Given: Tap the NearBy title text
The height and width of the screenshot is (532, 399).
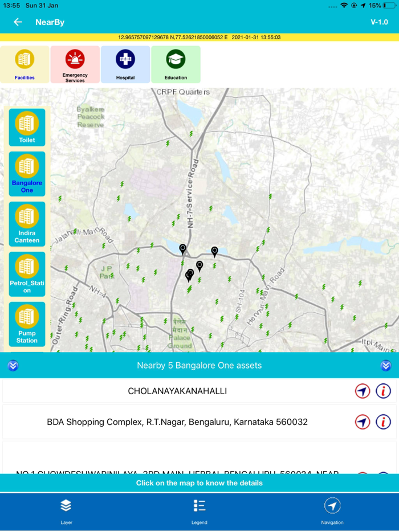Looking at the screenshot, I should pyautogui.click(x=50, y=22).
